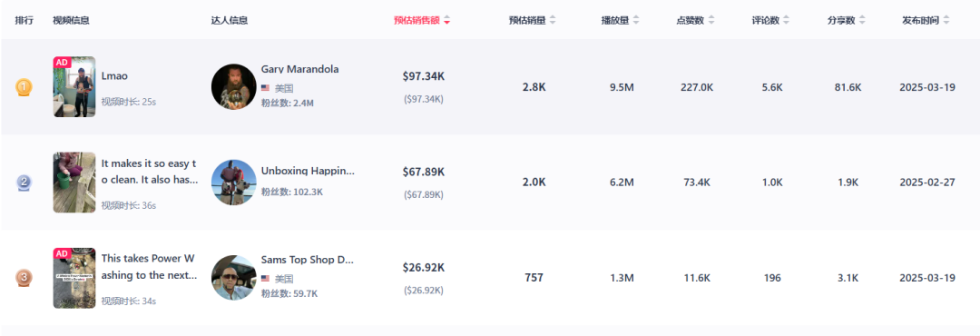This screenshot has width=980, height=336.
Task: Open Gary Marandola's profile avatar
Action: click(x=234, y=87)
